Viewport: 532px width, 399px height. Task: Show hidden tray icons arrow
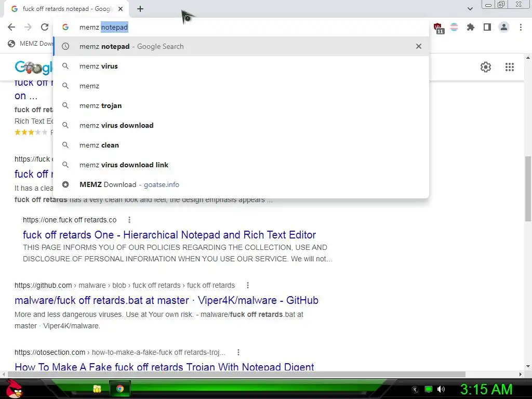pyautogui.click(x=415, y=390)
